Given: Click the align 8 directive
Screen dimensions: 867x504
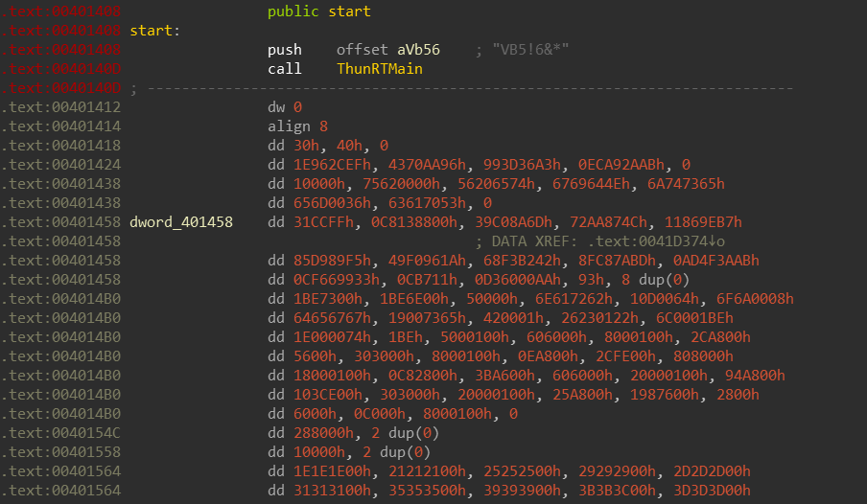Looking at the screenshot, I should point(297,126).
